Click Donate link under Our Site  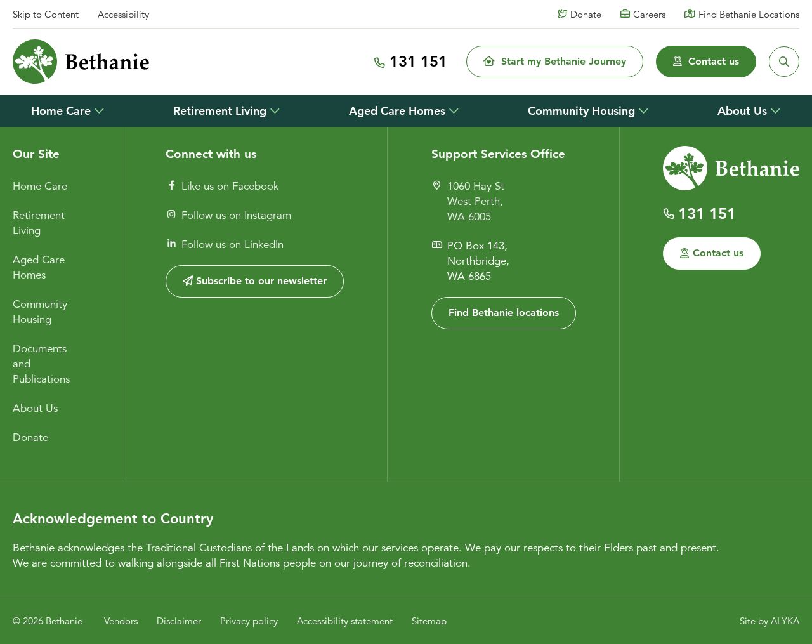tap(30, 437)
